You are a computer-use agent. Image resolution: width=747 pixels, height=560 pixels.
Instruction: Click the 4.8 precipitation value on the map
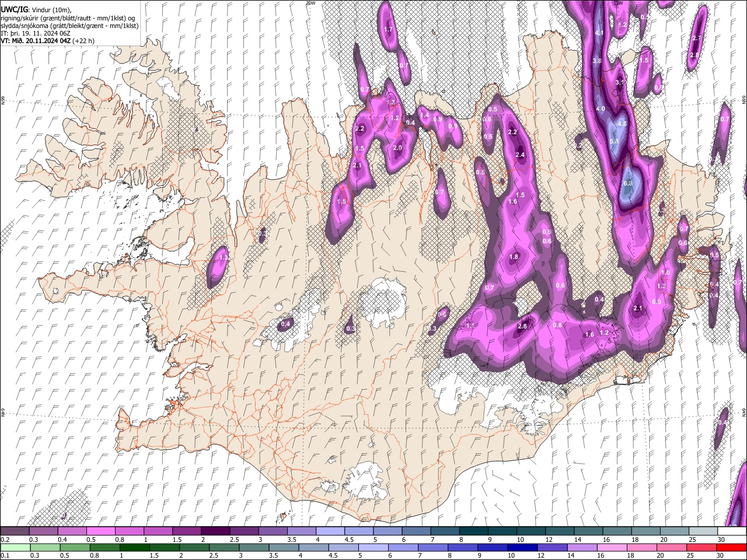coord(622,124)
